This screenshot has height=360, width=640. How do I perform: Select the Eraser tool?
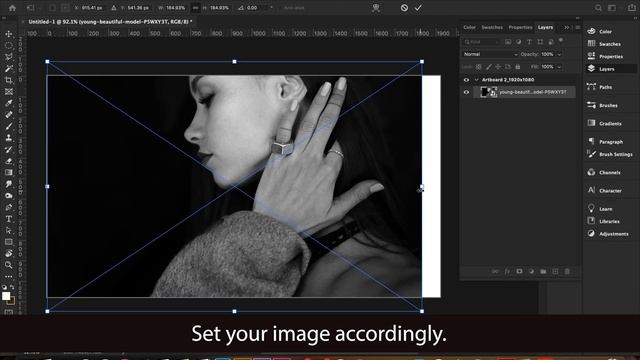pos(9,161)
